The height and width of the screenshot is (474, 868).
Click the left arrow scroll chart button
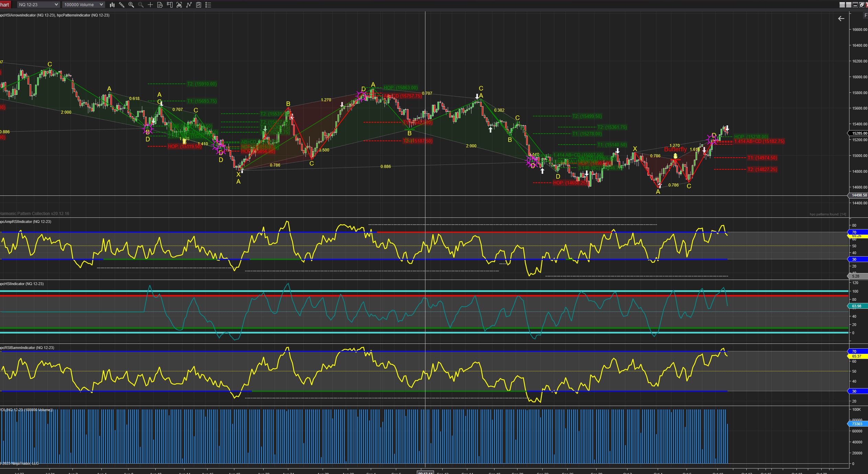tap(841, 19)
